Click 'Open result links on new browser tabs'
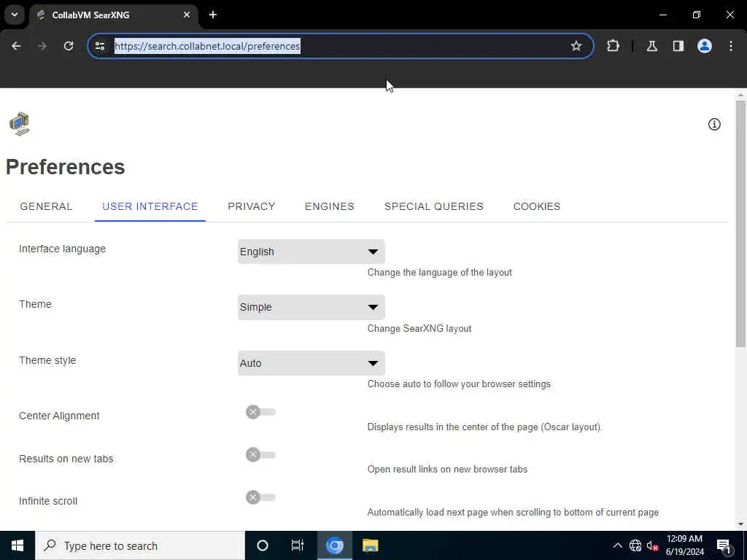The height and width of the screenshot is (560, 747). [x=447, y=470]
